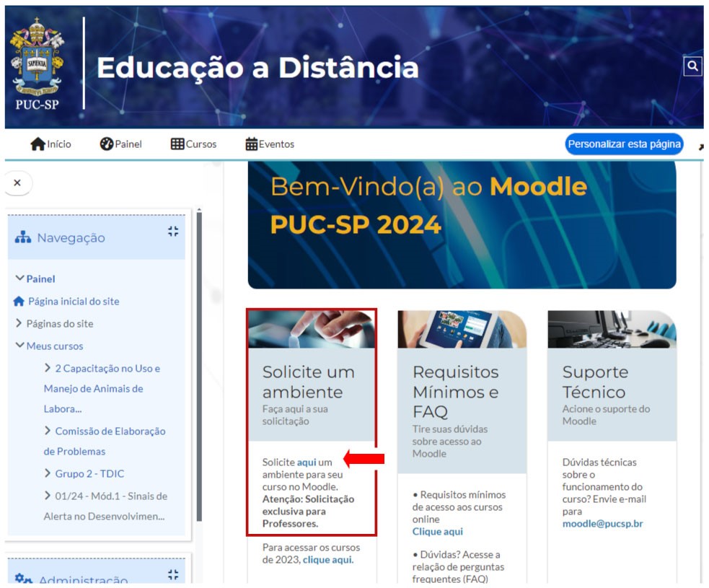Screen dimensions: 709x588
Task: Click the Navegação sitemap icon
Action: point(22,237)
